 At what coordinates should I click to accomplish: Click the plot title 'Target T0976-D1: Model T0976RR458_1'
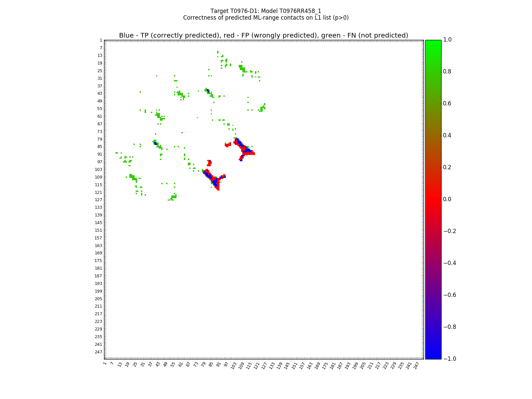point(266,11)
